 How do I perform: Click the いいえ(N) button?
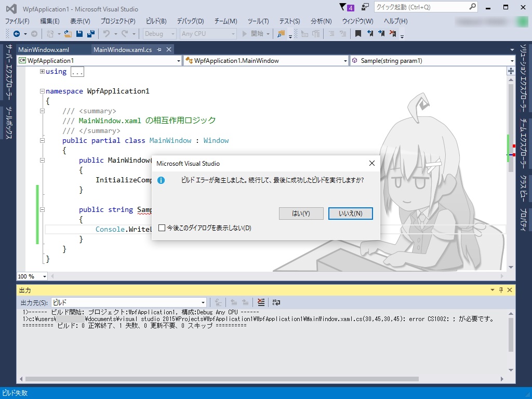(x=351, y=214)
